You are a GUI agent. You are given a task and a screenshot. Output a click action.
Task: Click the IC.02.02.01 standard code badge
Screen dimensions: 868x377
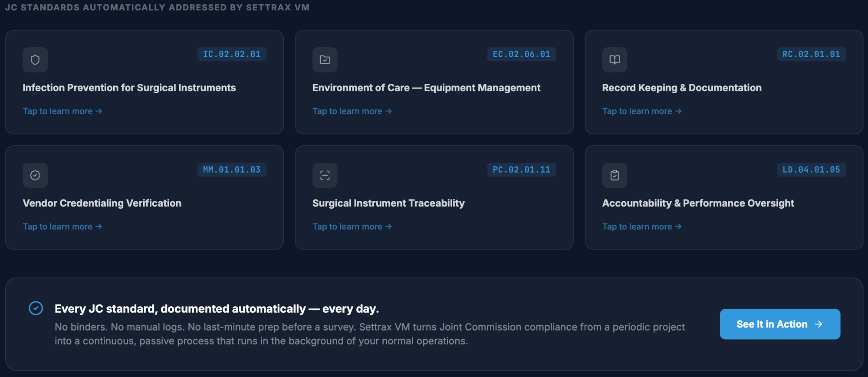coord(232,54)
